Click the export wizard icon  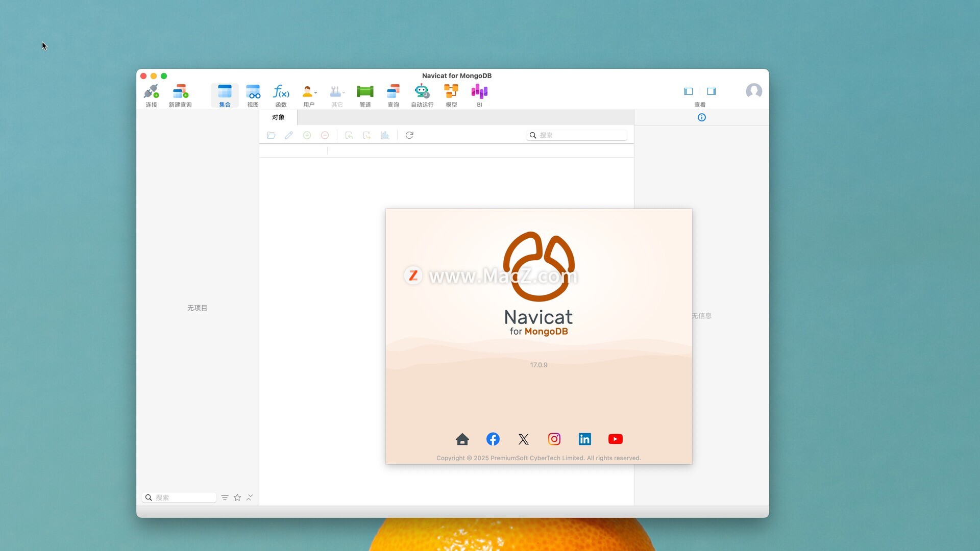tap(366, 135)
